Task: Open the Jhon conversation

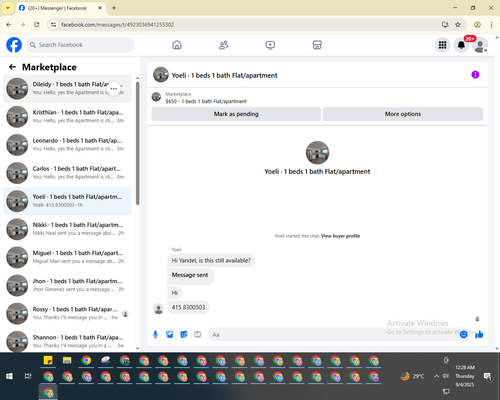Action: tap(67, 285)
